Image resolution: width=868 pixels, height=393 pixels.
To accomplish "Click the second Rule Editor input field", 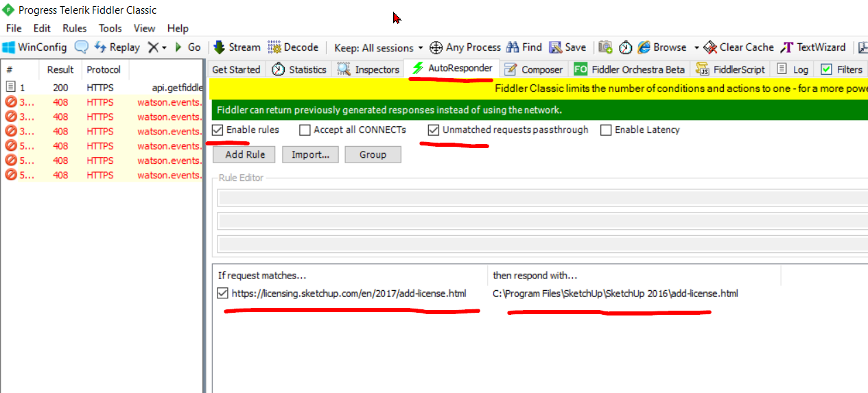I will tap(542, 222).
